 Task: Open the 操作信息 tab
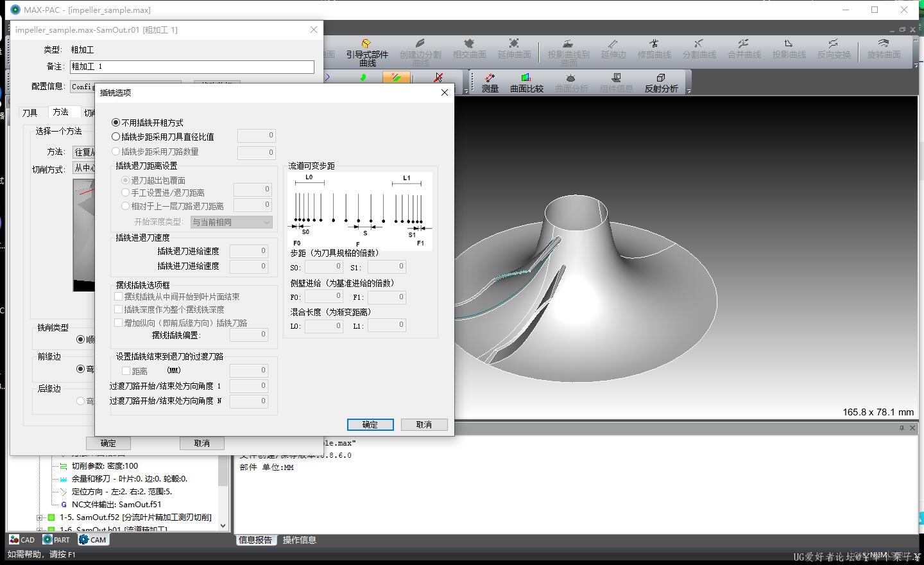click(x=300, y=540)
